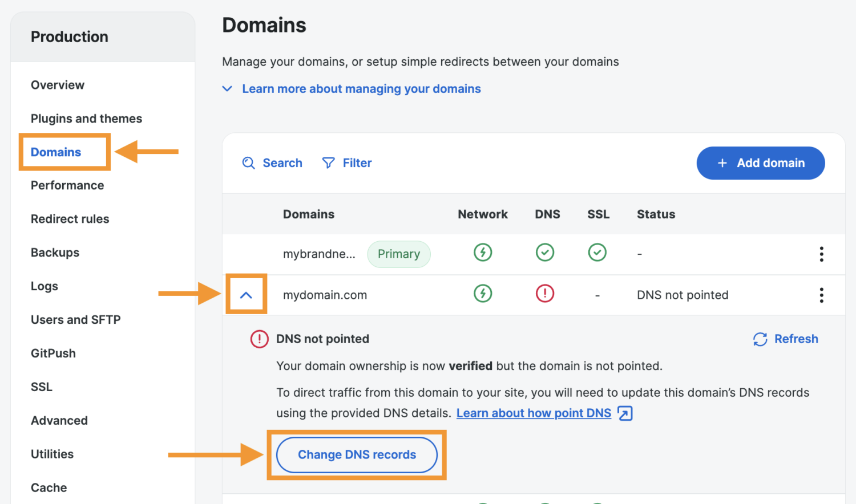This screenshot has height=504, width=856.
Task: Open the kebab menu for the primary domain row
Action: coord(821,254)
